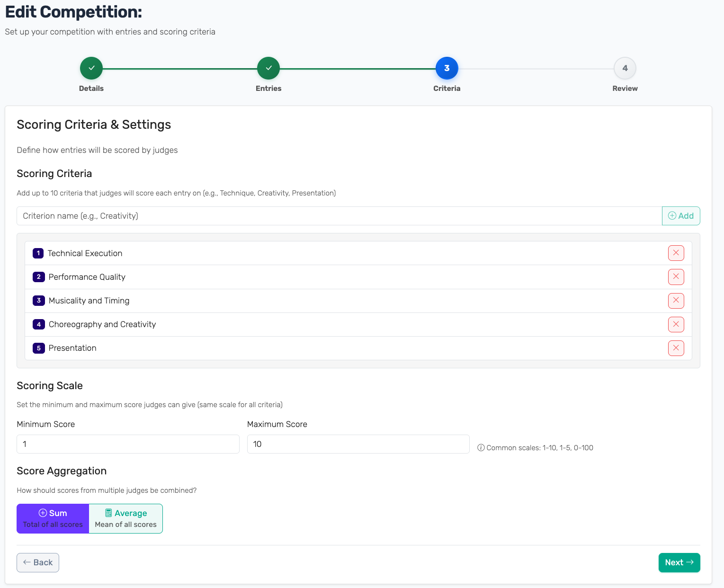Click the 'Scoring Criteria & Settings' heading

tap(94, 125)
